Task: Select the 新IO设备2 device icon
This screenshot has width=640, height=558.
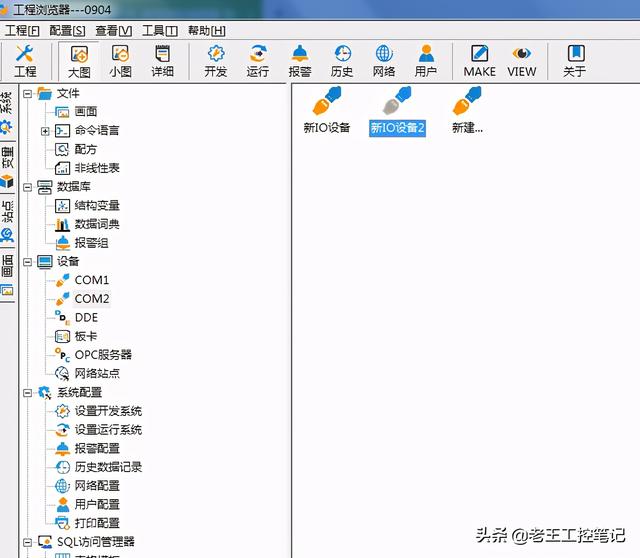Action: pyautogui.click(x=397, y=110)
